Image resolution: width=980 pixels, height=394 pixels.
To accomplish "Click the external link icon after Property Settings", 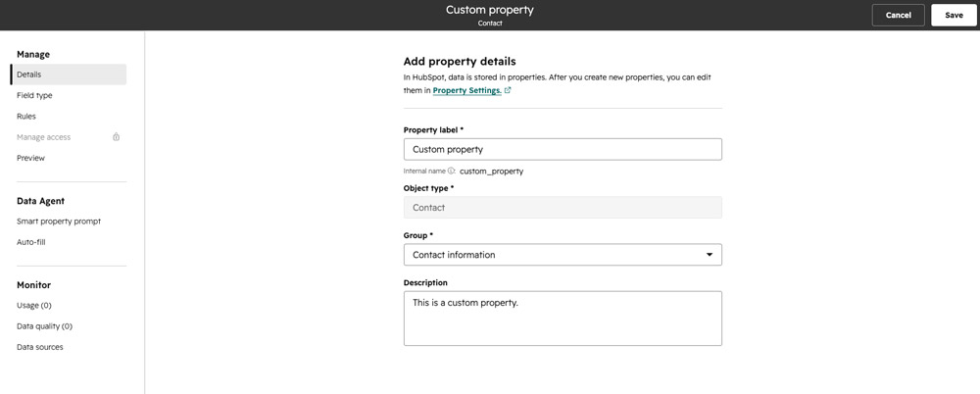I will click(x=508, y=91).
